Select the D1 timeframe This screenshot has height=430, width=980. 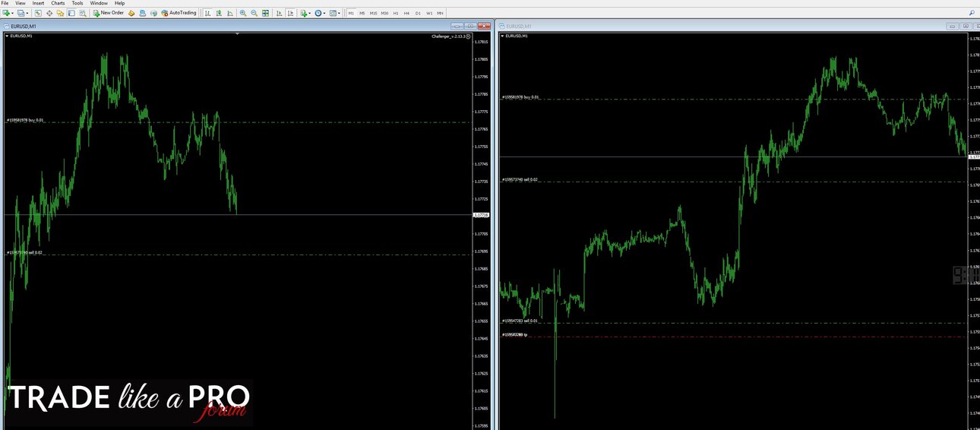(418, 13)
